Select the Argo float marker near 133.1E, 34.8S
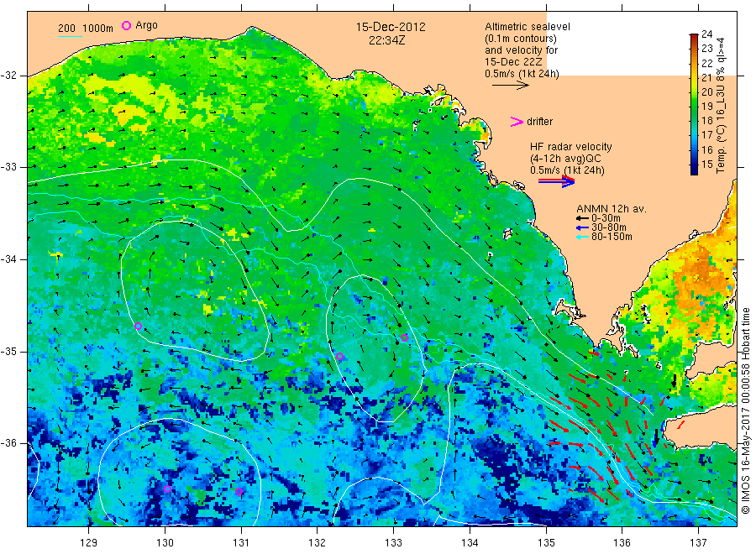The image size is (756, 554). click(405, 337)
